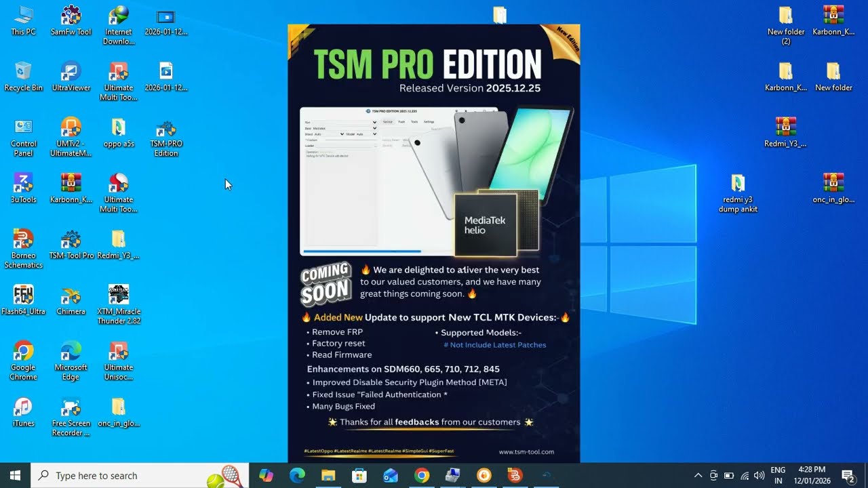Open Copilot from the taskbar

pyautogui.click(x=266, y=475)
